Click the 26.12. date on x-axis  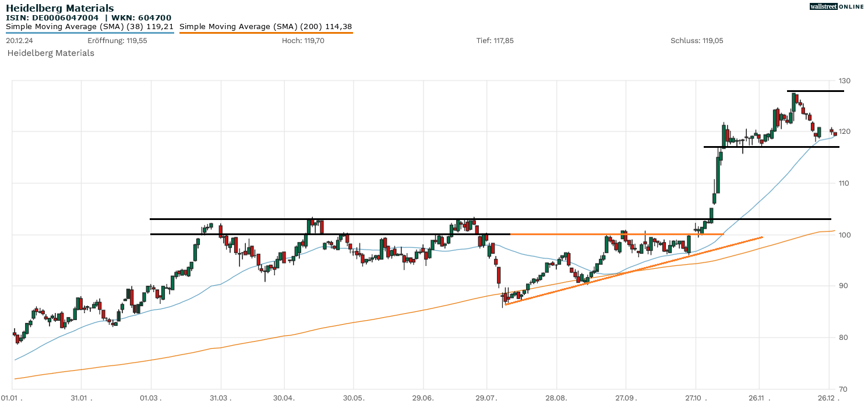click(x=828, y=397)
